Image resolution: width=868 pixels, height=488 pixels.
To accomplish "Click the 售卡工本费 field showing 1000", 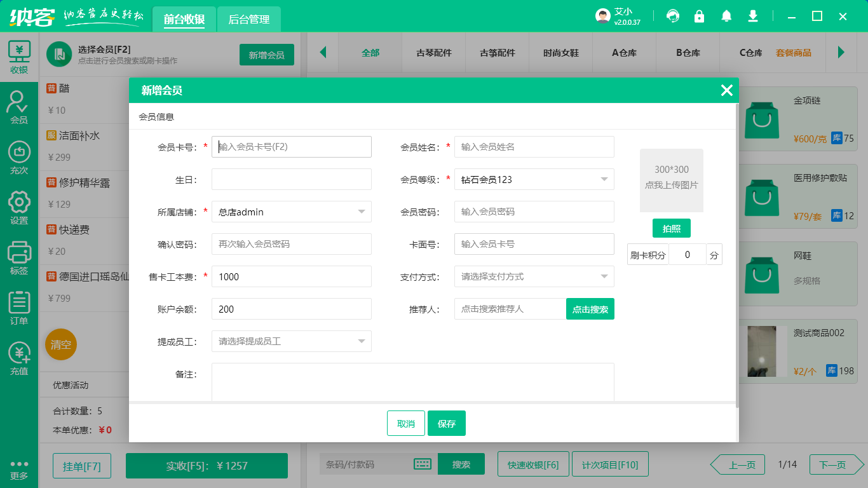I will 292,276.
